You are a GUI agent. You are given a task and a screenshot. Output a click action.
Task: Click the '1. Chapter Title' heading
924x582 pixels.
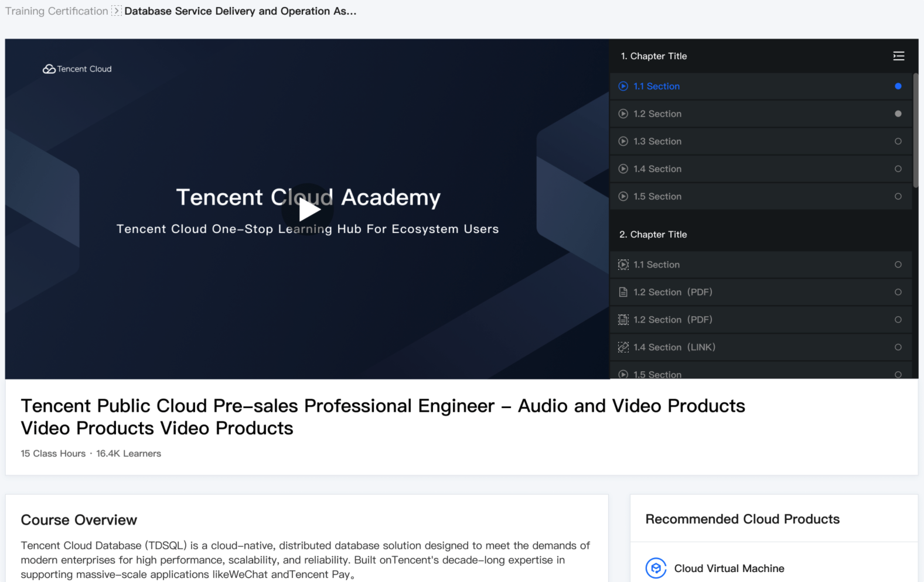pos(654,56)
